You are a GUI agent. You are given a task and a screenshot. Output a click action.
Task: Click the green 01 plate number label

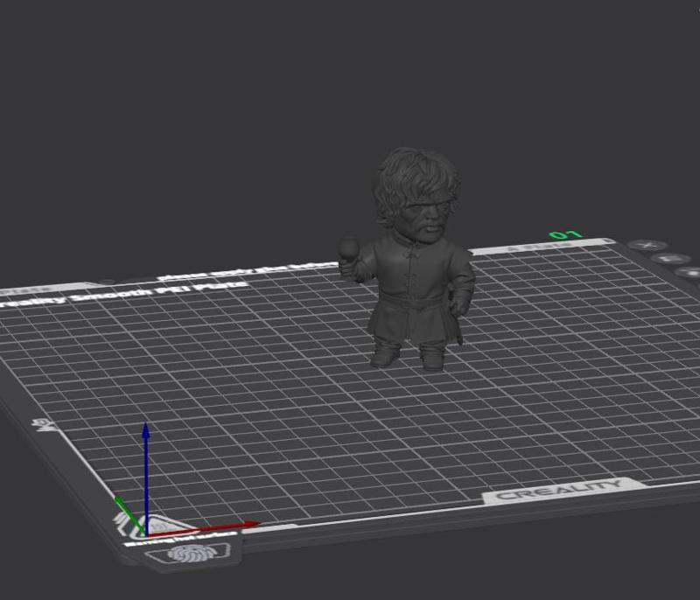click(565, 234)
